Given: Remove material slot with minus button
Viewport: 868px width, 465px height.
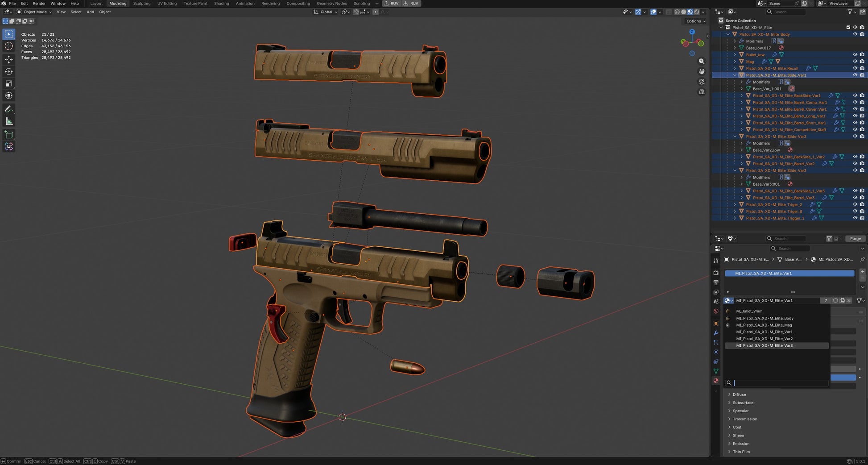Looking at the screenshot, I should (862, 278).
